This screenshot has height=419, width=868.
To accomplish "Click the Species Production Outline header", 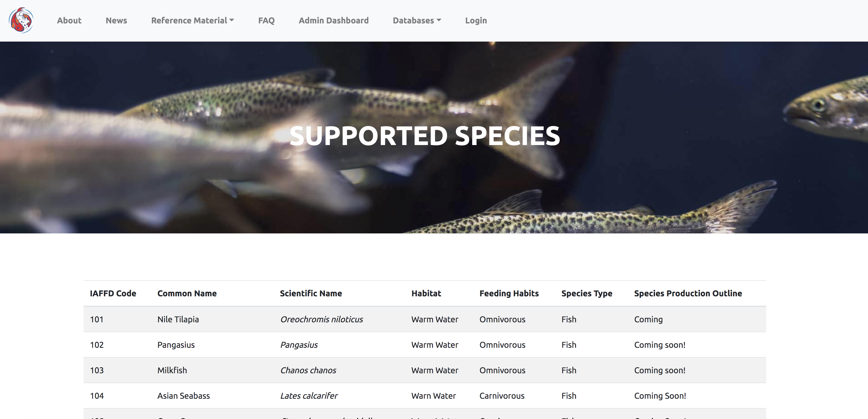I will click(x=688, y=293).
